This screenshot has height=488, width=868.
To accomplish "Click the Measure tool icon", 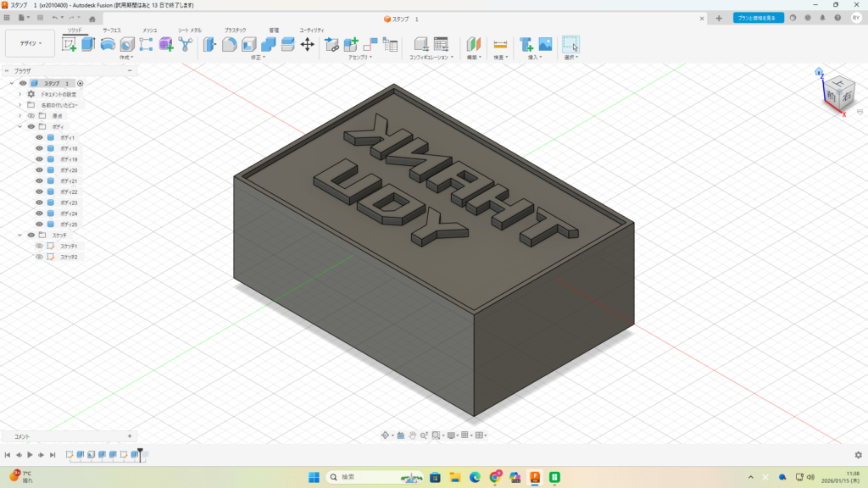I will [500, 44].
